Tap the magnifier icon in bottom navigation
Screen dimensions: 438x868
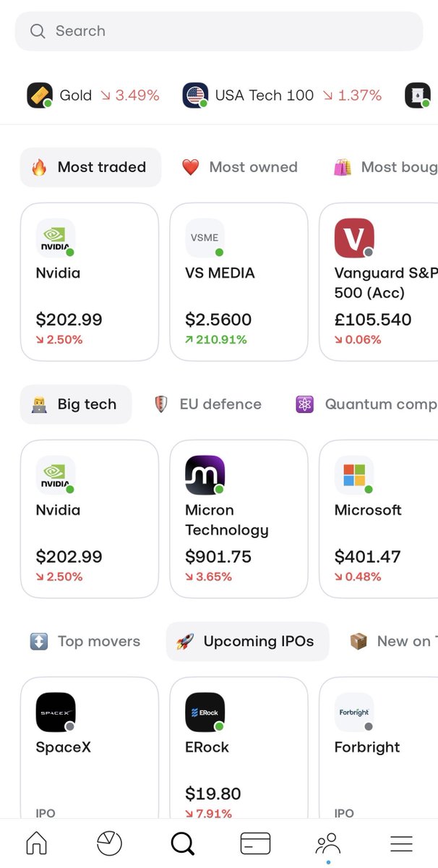pyautogui.click(x=182, y=843)
